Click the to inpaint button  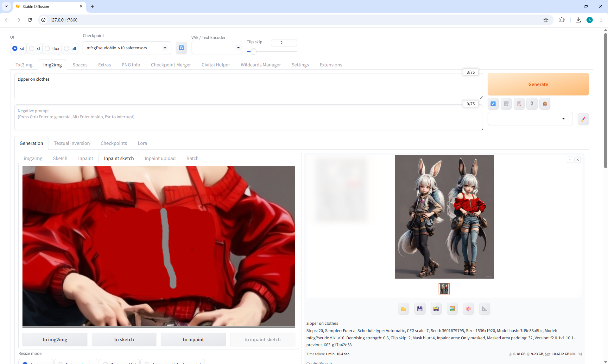click(193, 339)
